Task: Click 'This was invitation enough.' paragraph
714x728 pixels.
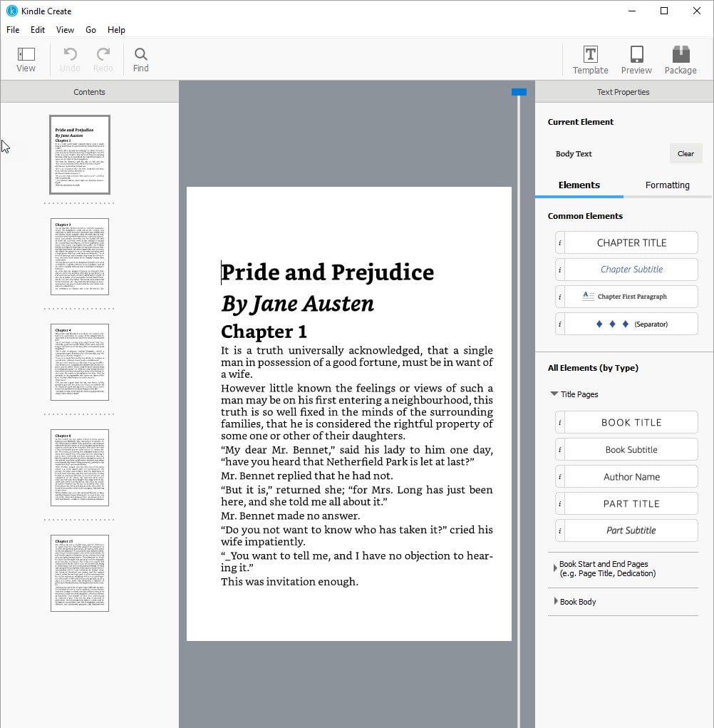Action: [289, 582]
